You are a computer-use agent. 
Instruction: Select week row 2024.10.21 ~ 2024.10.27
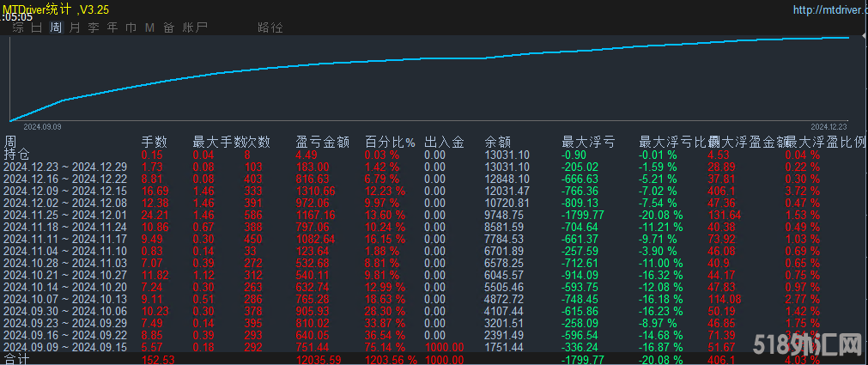tap(65, 275)
